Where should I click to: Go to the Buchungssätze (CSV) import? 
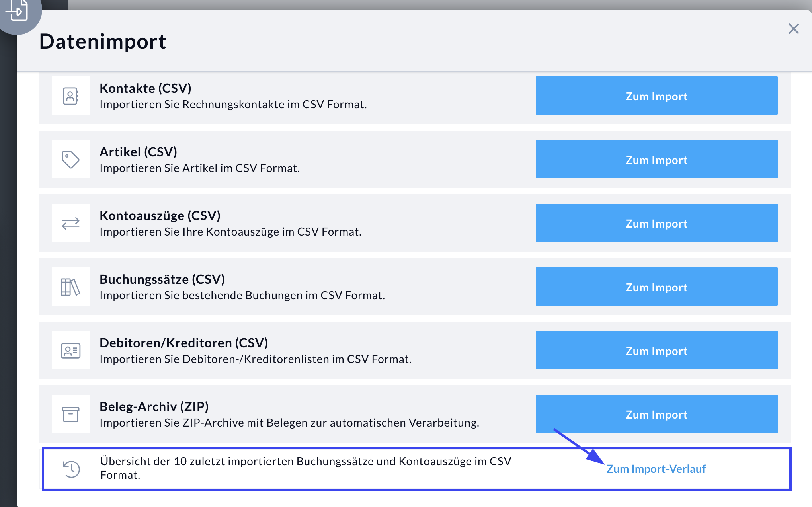(x=656, y=287)
